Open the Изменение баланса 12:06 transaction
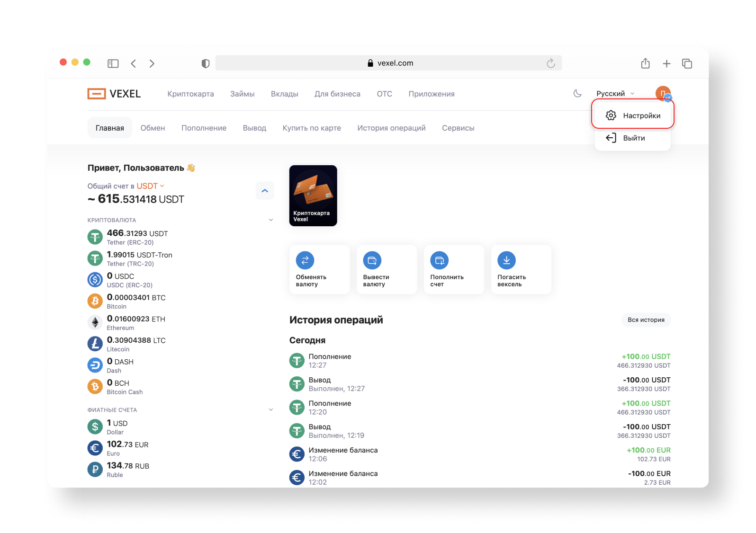Image resolution: width=756 pixels, height=533 pixels. click(480, 454)
